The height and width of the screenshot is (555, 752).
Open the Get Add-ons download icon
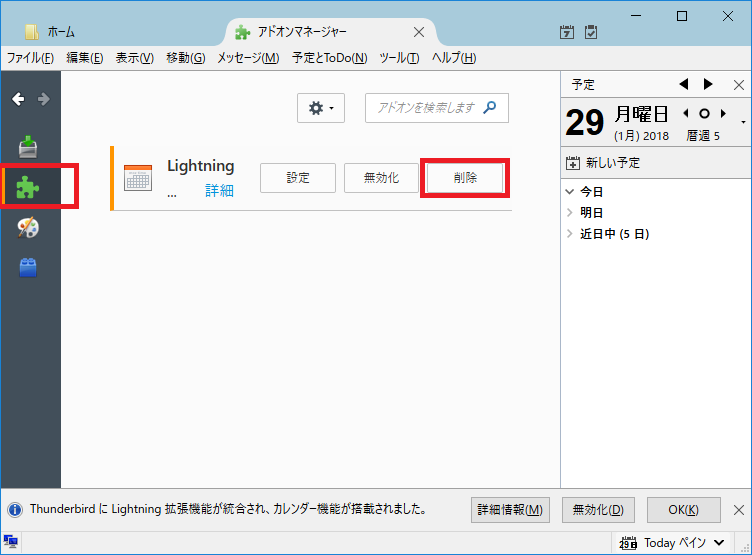tap(28, 146)
